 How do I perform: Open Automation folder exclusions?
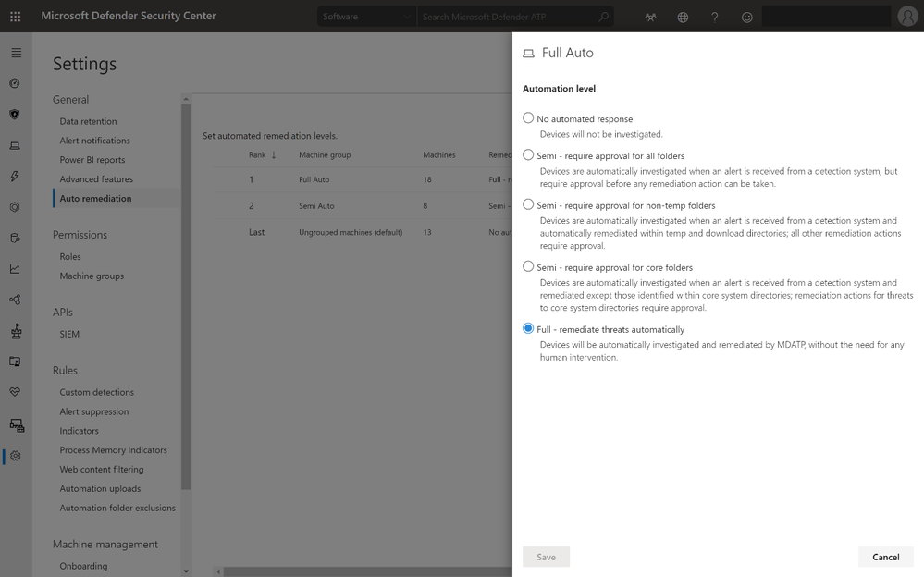coord(117,508)
